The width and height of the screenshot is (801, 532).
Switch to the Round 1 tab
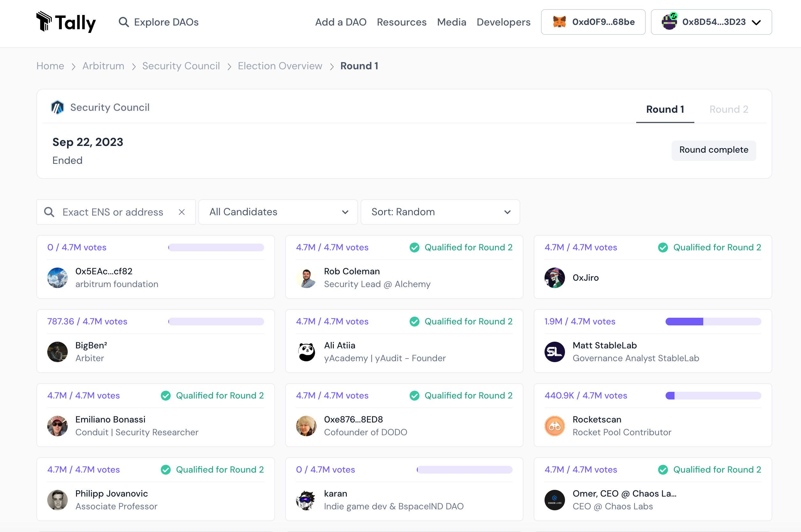click(665, 109)
